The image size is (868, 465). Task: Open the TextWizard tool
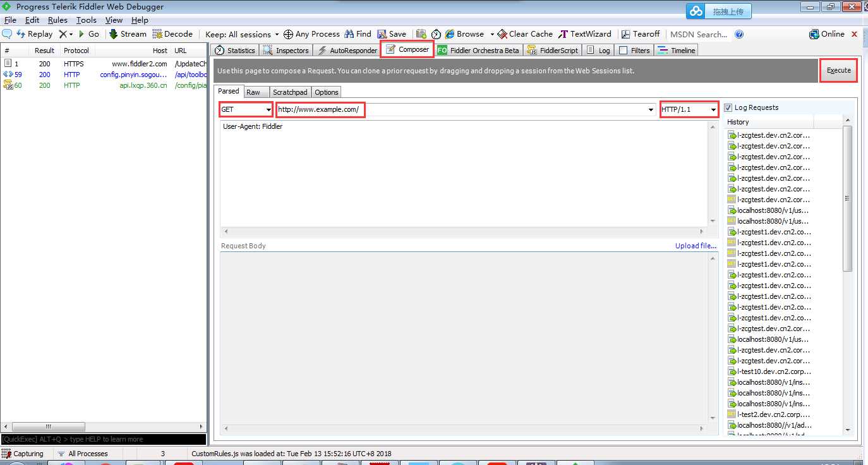coord(585,34)
